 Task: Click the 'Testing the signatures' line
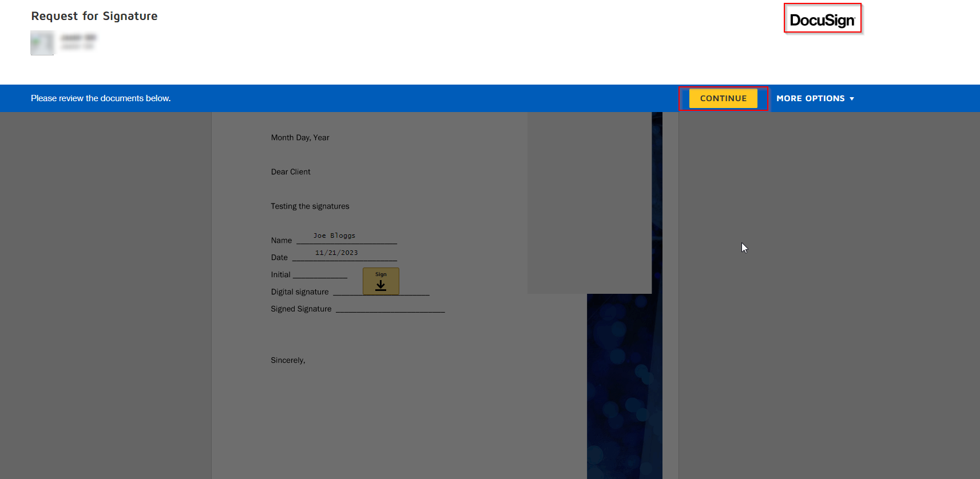pyautogui.click(x=310, y=206)
